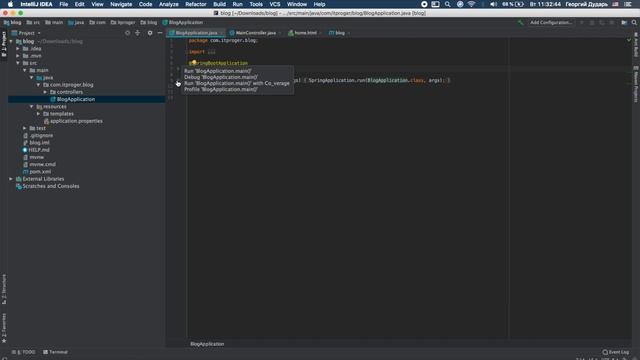Collapse the resources folder
Image resolution: width=640 pixels, height=360 pixels.
32,107
